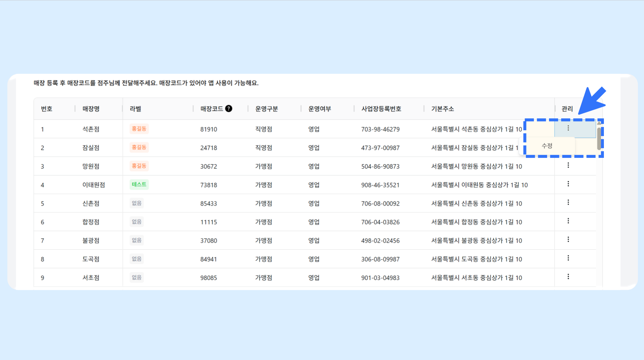644x360 pixels.
Task: Click the 홍길동 label in the 석촌점 row
Action: [x=139, y=129]
